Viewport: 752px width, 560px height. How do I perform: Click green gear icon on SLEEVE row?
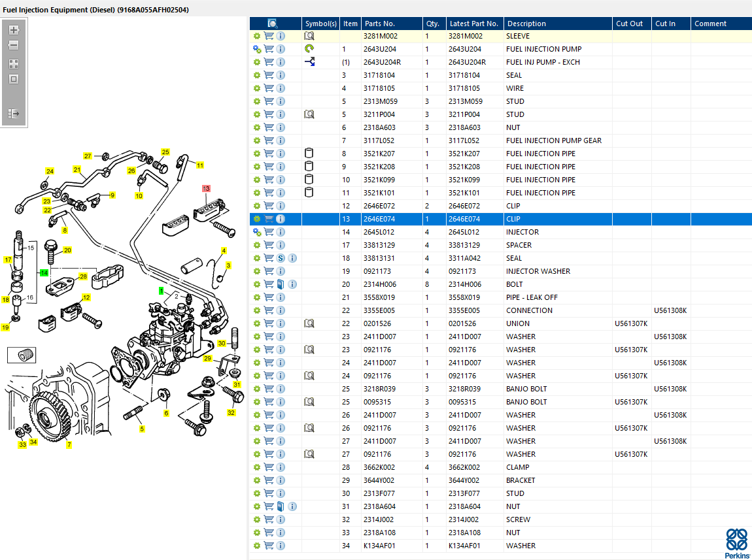click(x=257, y=36)
